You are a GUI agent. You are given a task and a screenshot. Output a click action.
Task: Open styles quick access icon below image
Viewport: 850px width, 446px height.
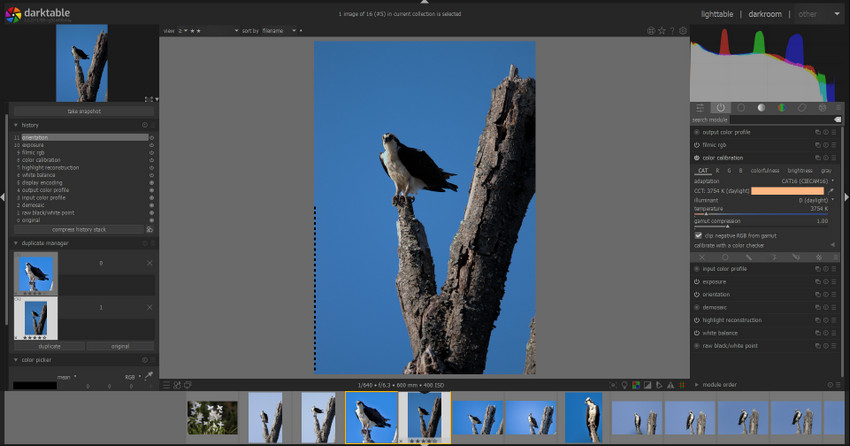177,385
